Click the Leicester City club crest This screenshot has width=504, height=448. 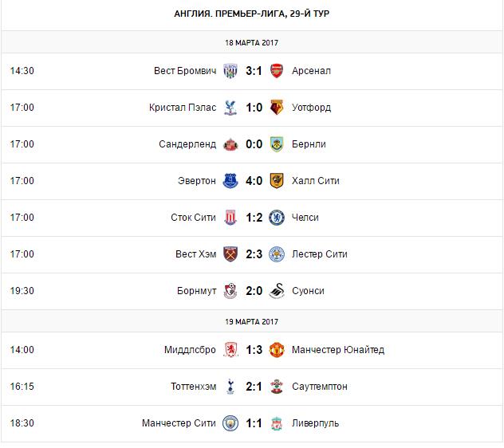(x=277, y=254)
